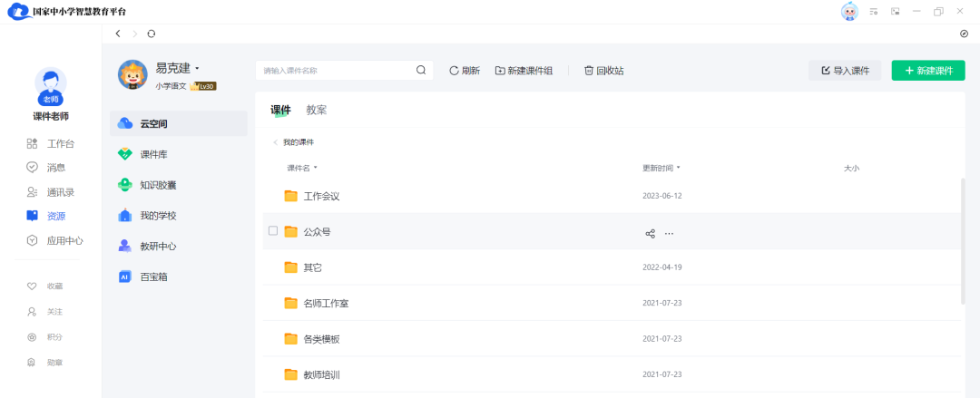Click the vertical scrollbar of file list
980x398 pixels.
[962, 240]
